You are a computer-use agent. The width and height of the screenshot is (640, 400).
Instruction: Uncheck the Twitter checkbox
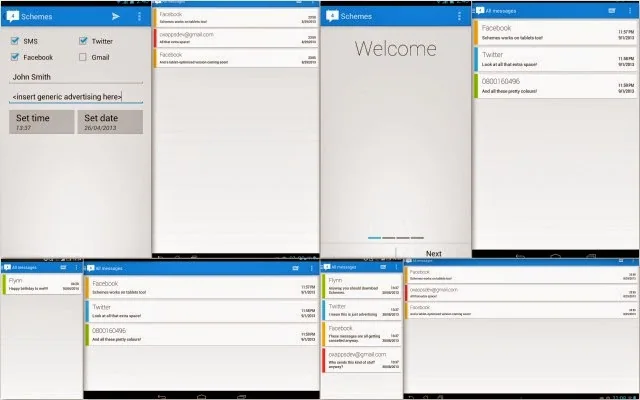pyautogui.click(x=83, y=40)
